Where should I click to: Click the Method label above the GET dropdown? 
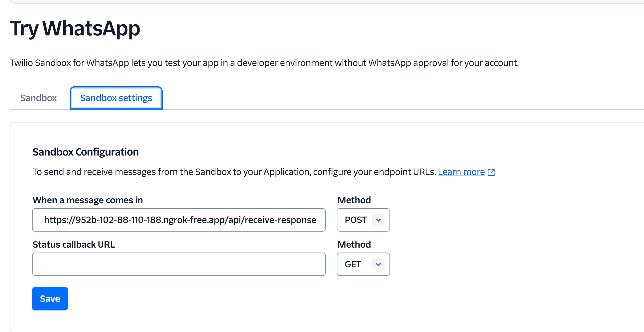coord(354,245)
